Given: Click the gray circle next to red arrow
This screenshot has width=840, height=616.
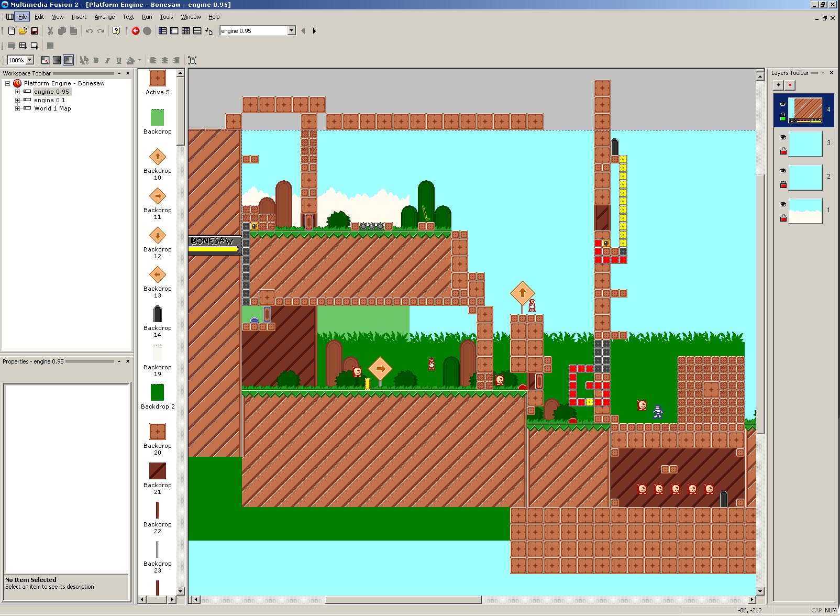Looking at the screenshot, I should (x=147, y=31).
